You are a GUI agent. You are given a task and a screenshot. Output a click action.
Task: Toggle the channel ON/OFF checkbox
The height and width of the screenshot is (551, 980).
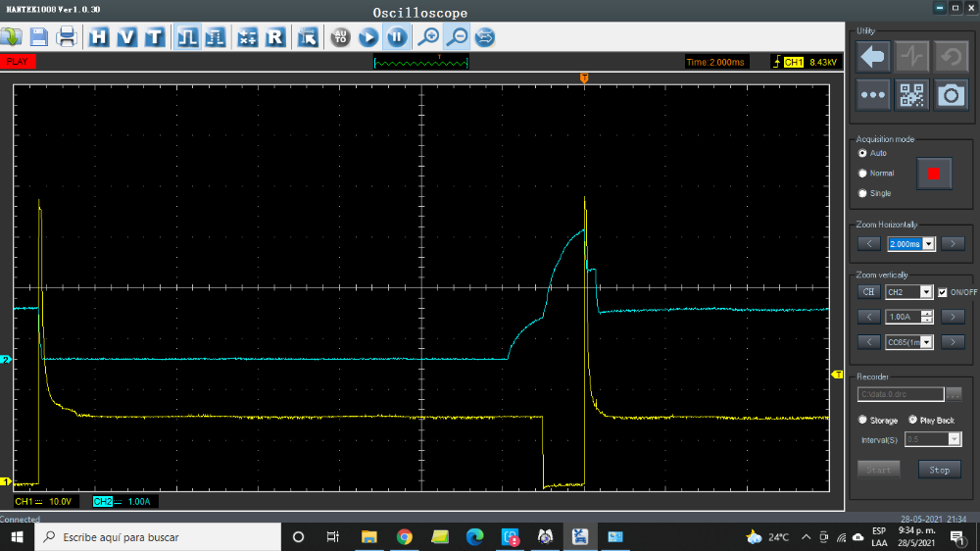pos(943,292)
